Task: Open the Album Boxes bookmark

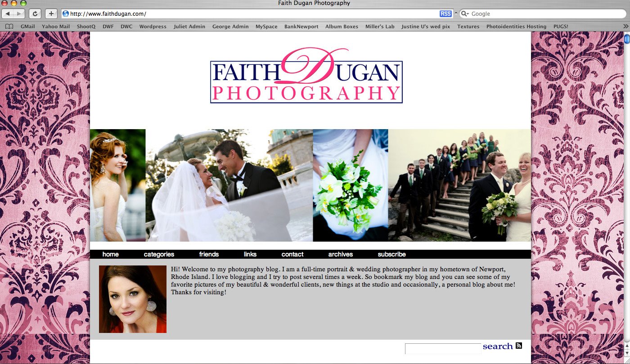Action: (342, 27)
